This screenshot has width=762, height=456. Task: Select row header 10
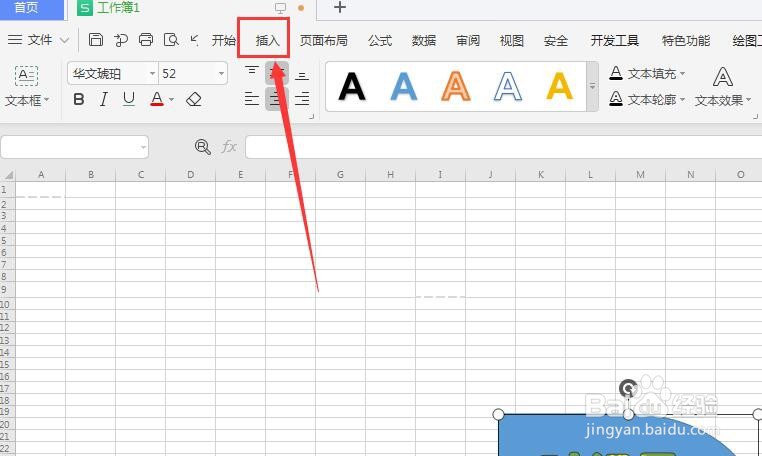pyautogui.click(x=5, y=305)
